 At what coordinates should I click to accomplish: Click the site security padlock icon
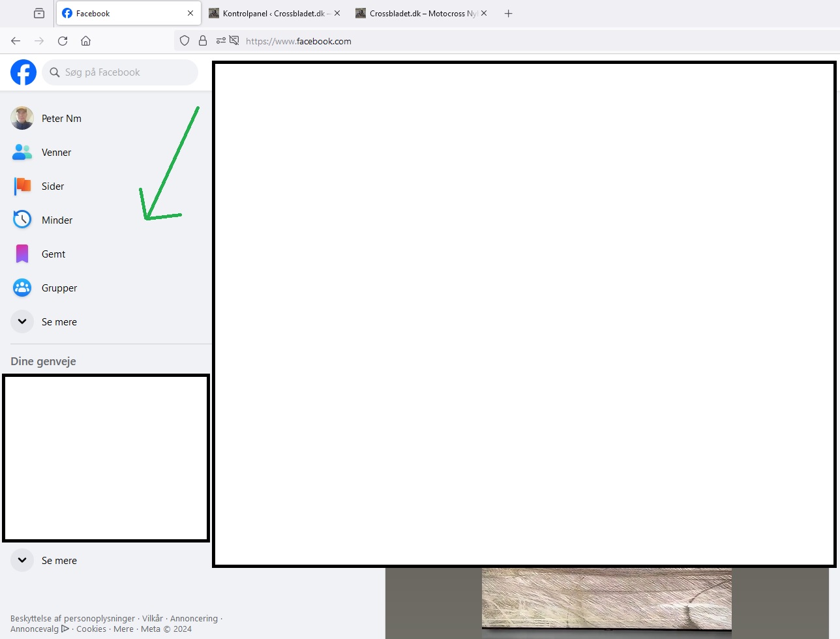tap(203, 41)
